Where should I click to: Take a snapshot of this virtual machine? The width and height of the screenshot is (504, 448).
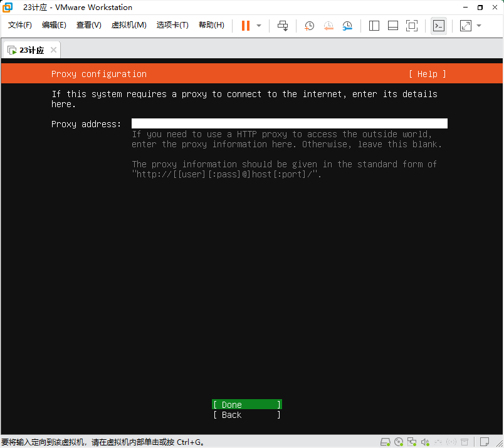click(309, 26)
